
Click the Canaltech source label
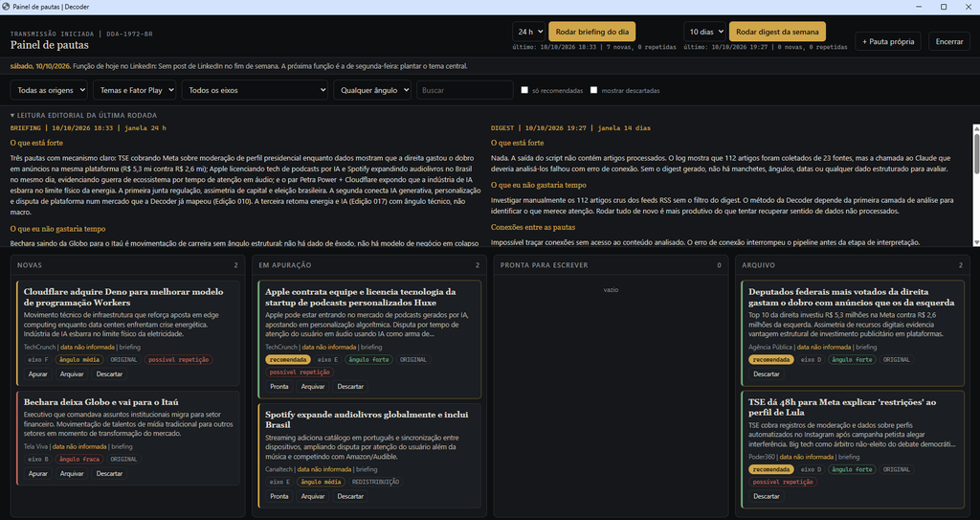coord(278,469)
